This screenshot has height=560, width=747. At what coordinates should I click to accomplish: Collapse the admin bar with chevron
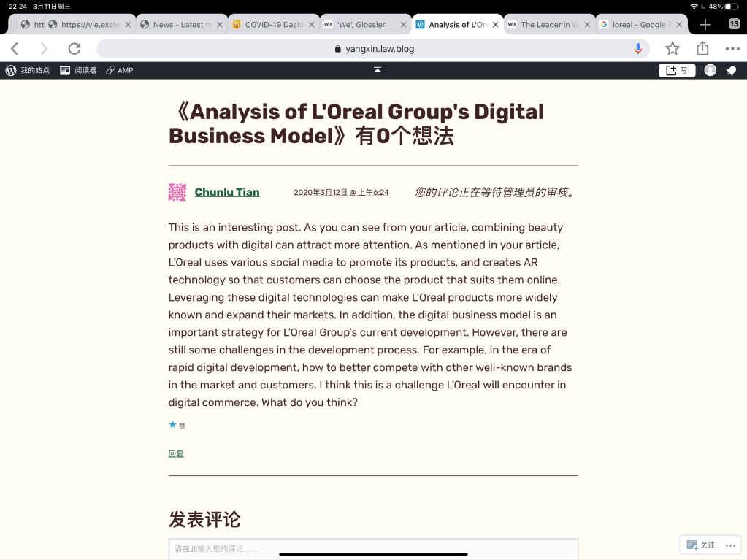click(x=378, y=70)
